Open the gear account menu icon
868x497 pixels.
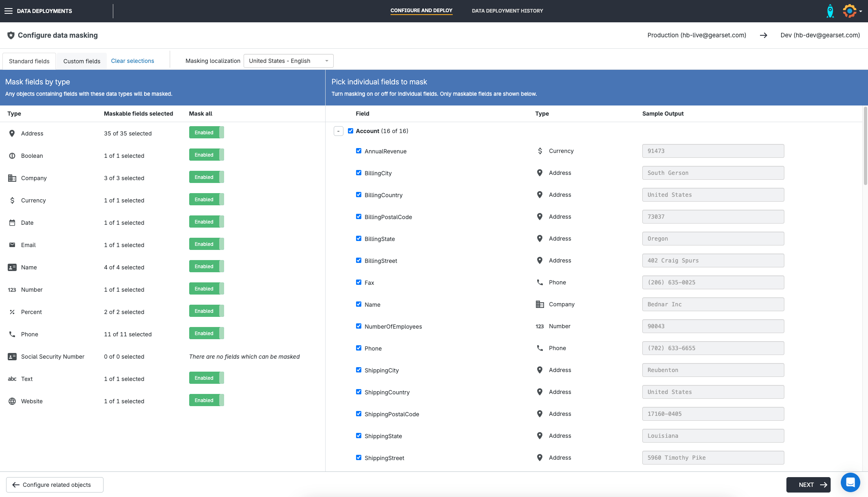tap(849, 11)
